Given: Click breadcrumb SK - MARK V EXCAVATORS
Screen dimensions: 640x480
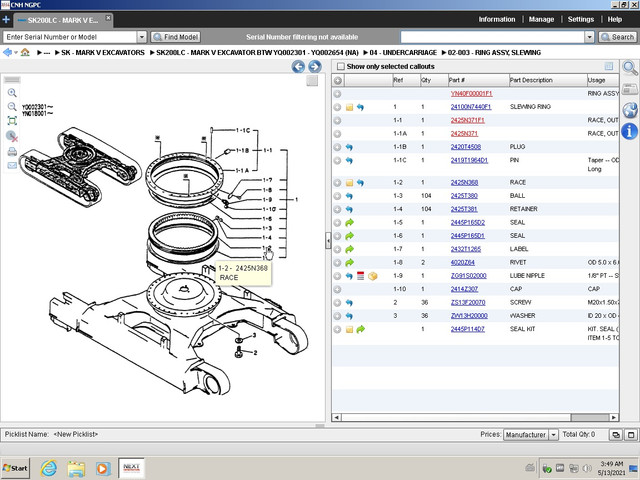Looking at the screenshot, I should click(103, 53).
